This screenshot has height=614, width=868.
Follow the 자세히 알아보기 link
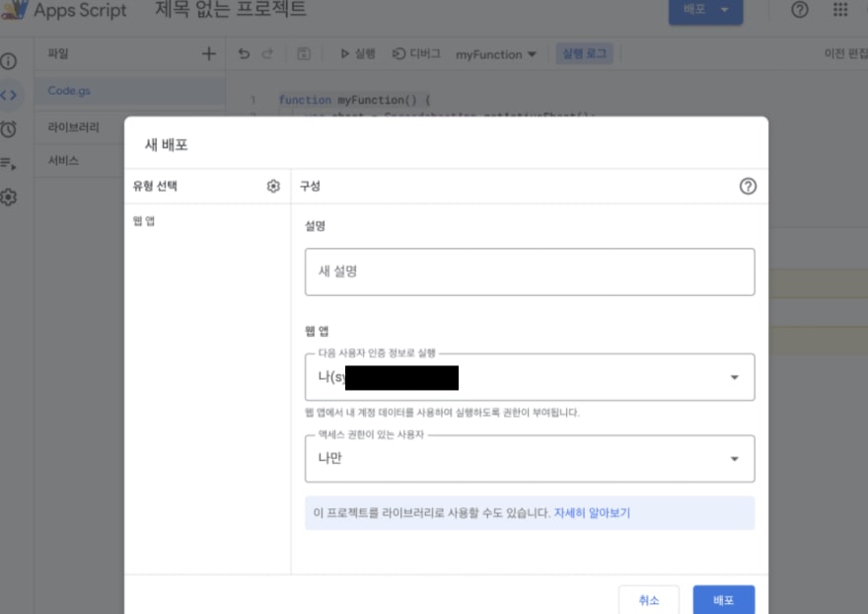(x=592, y=512)
